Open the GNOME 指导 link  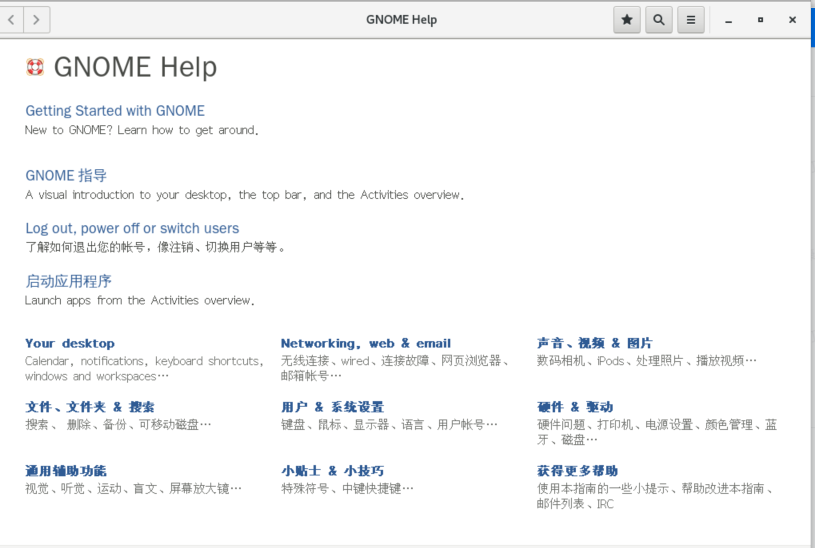tap(66, 175)
